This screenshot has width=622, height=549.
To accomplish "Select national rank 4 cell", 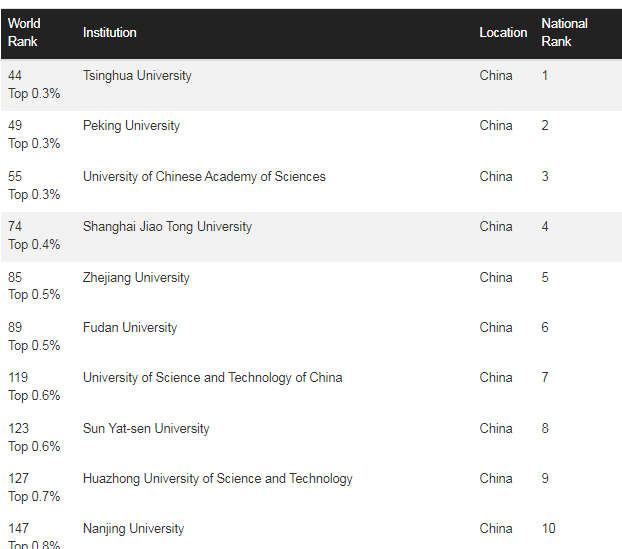I will [x=545, y=227].
